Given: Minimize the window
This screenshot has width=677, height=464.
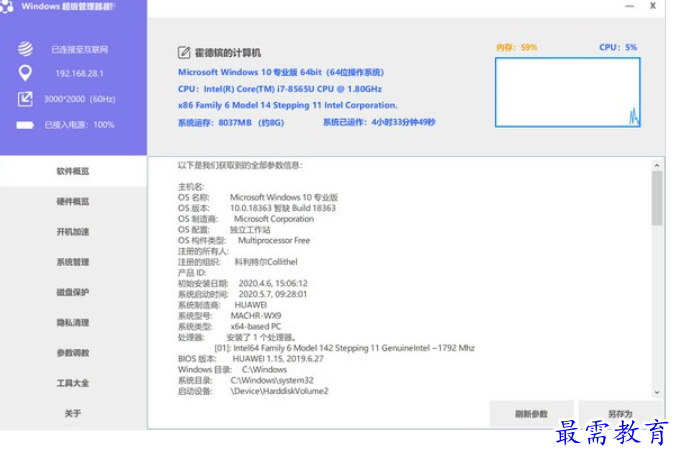Looking at the screenshot, I should click(630, 6).
